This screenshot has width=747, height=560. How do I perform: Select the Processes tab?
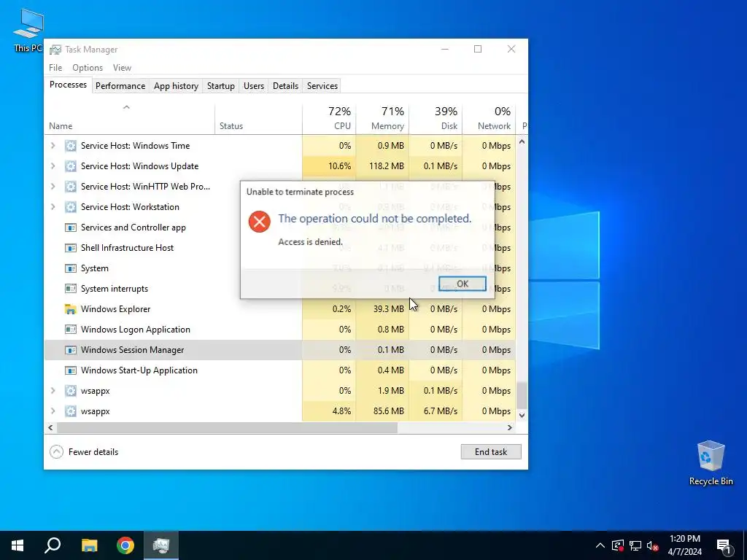pos(68,85)
